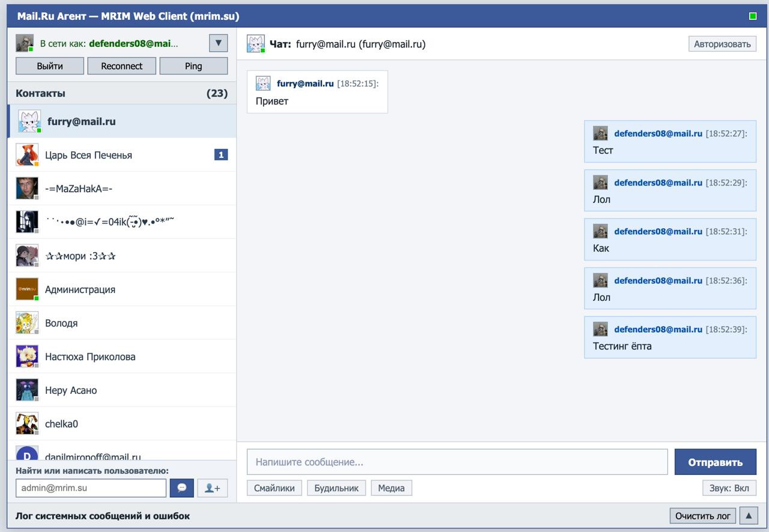Open chat with Настюха Приколова
This screenshot has width=769, height=532.
coord(122,357)
